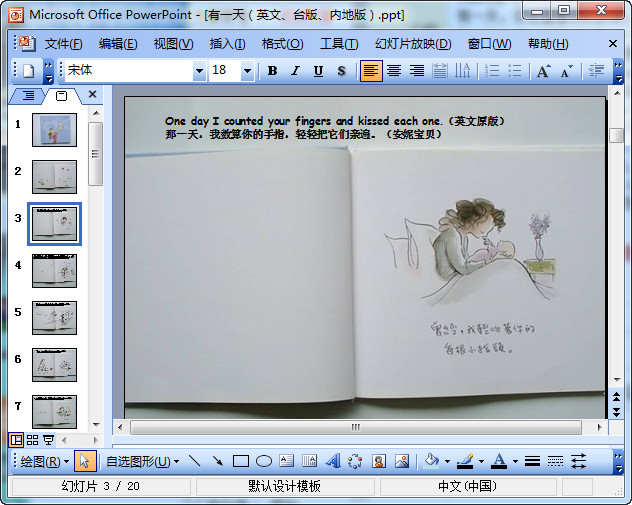The width and height of the screenshot is (632, 505).
Task: Insert a horizontal text box
Action: click(287, 461)
